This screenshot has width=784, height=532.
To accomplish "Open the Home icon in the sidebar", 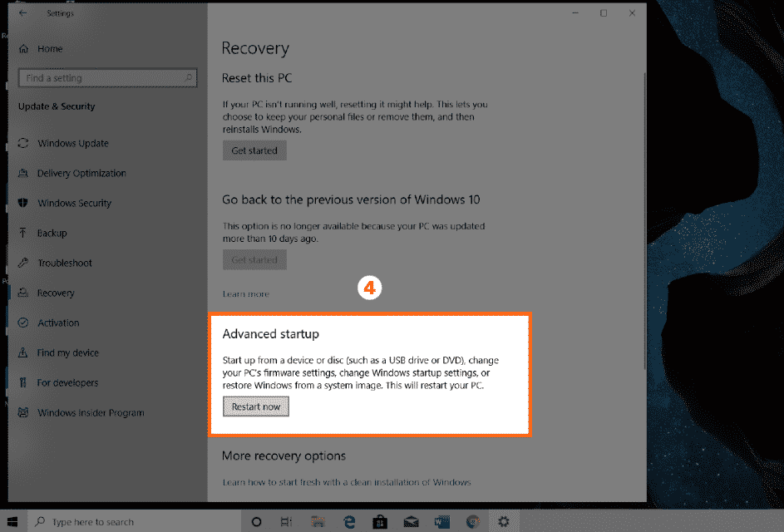I will [23, 48].
